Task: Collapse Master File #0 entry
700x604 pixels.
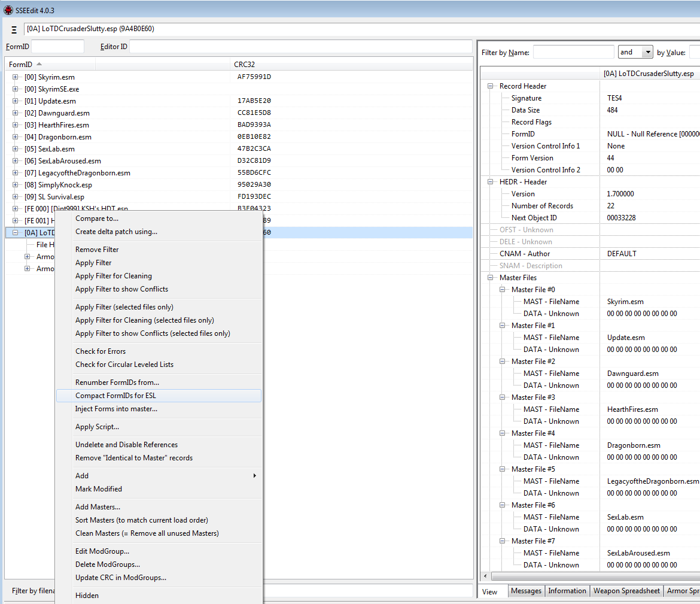Action: (x=502, y=290)
